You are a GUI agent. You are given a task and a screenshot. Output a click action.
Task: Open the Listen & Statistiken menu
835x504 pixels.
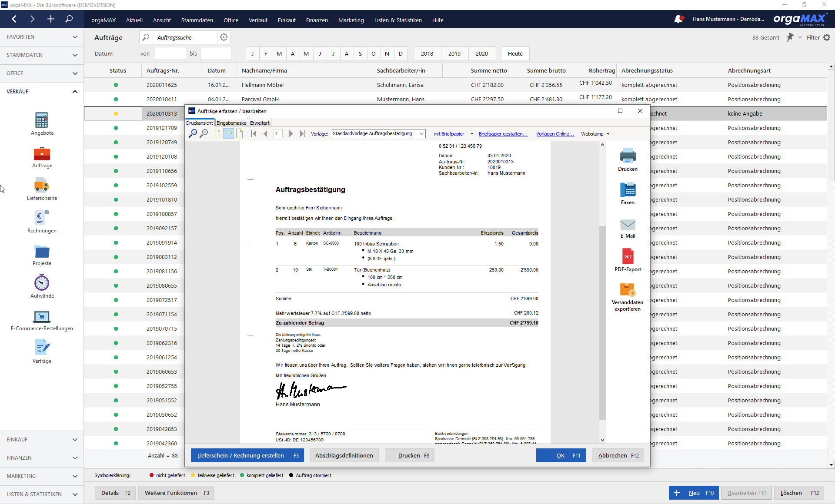[398, 20]
